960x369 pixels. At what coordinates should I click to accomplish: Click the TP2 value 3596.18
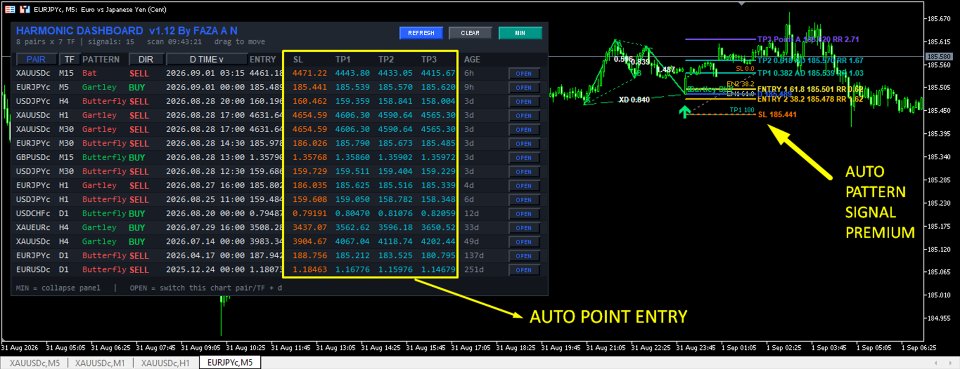click(395, 228)
